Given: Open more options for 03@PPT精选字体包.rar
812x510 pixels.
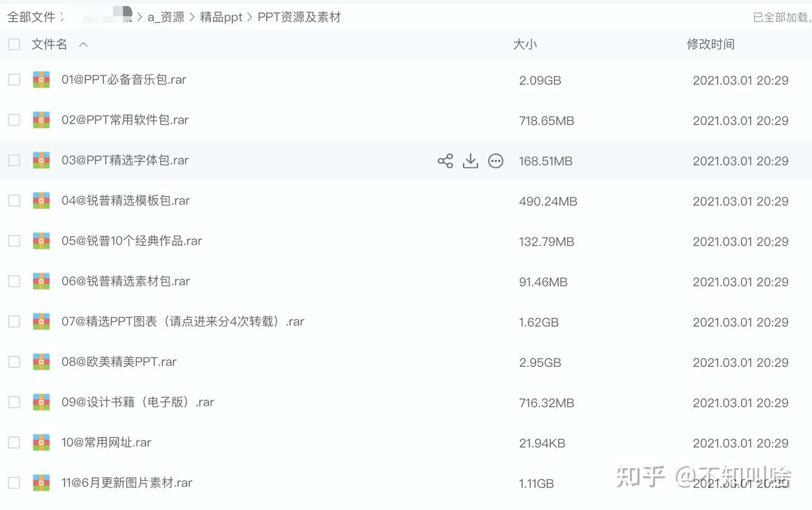Looking at the screenshot, I should click(496, 161).
